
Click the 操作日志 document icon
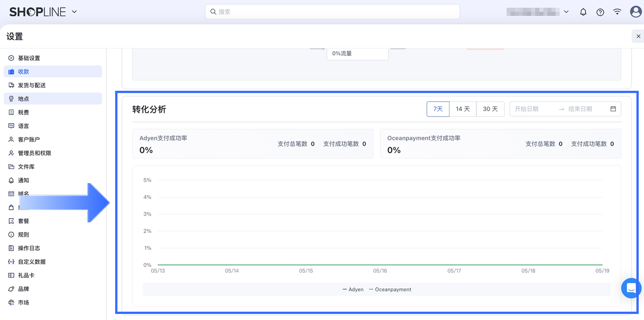click(x=11, y=248)
